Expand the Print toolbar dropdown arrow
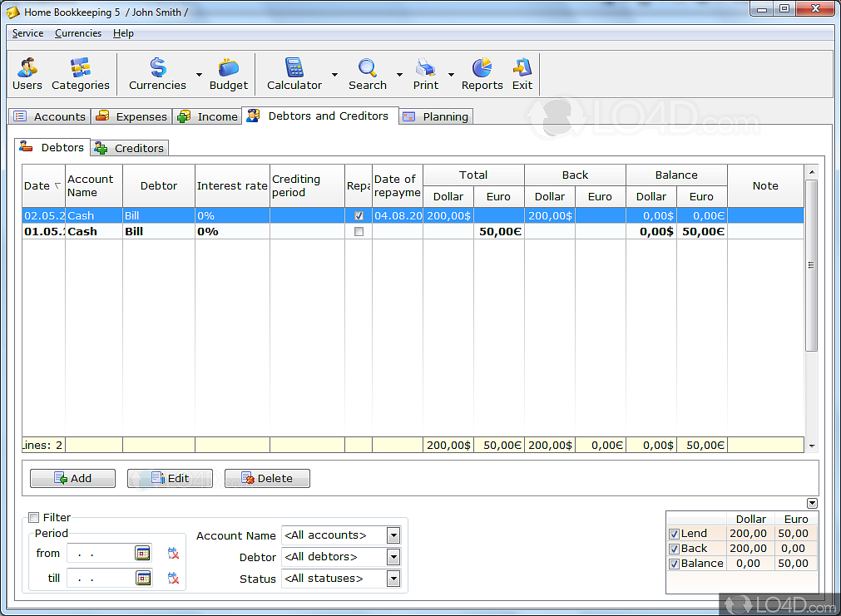 (x=451, y=75)
